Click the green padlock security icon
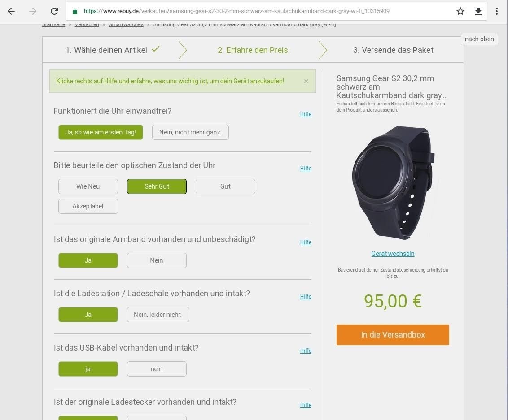 pos(75,11)
